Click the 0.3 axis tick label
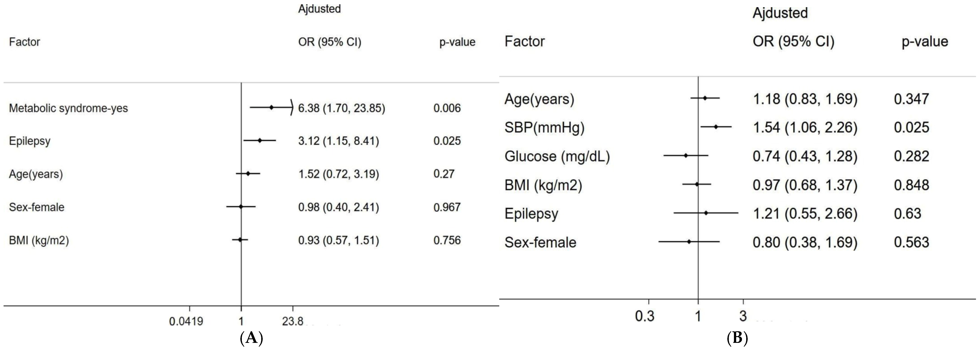The image size is (980, 350). [645, 316]
